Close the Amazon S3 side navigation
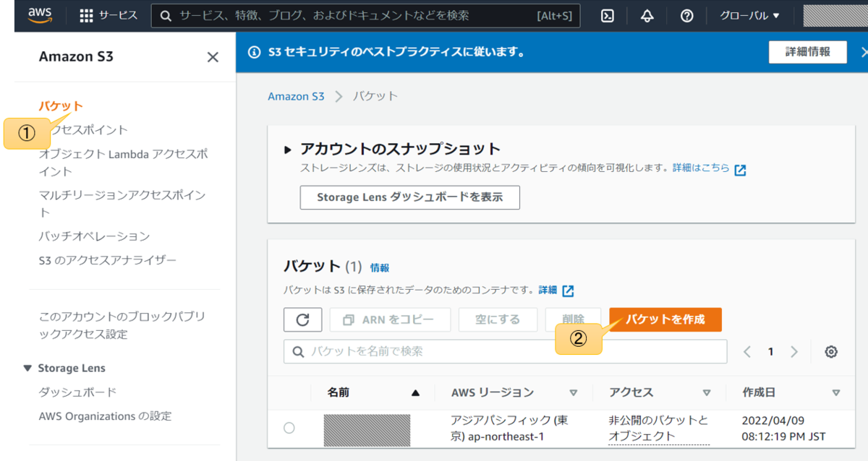868x461 pixels. click(x=213, y=57)
